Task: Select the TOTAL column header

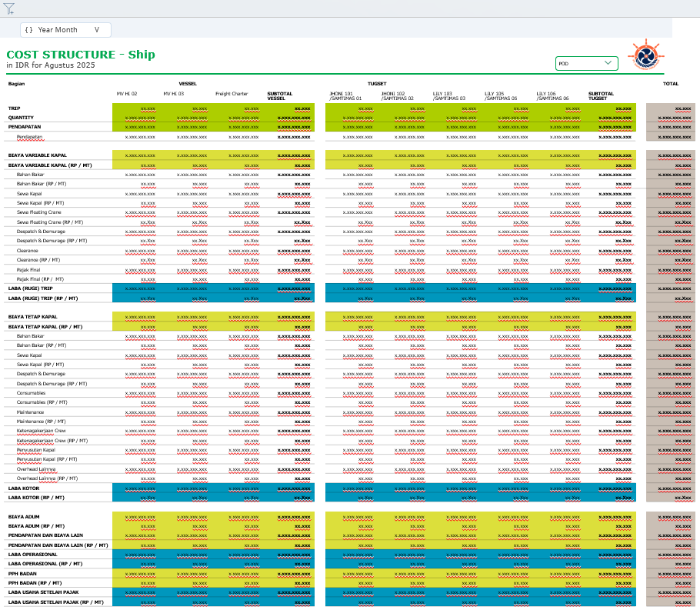Action: point(671,84)
